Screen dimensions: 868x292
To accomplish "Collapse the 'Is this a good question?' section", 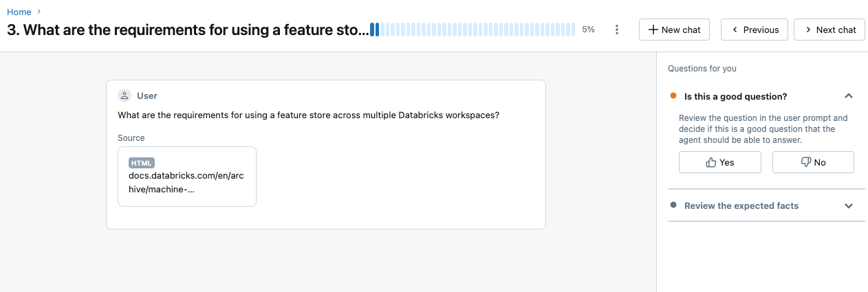I will (x=849, y=96).
